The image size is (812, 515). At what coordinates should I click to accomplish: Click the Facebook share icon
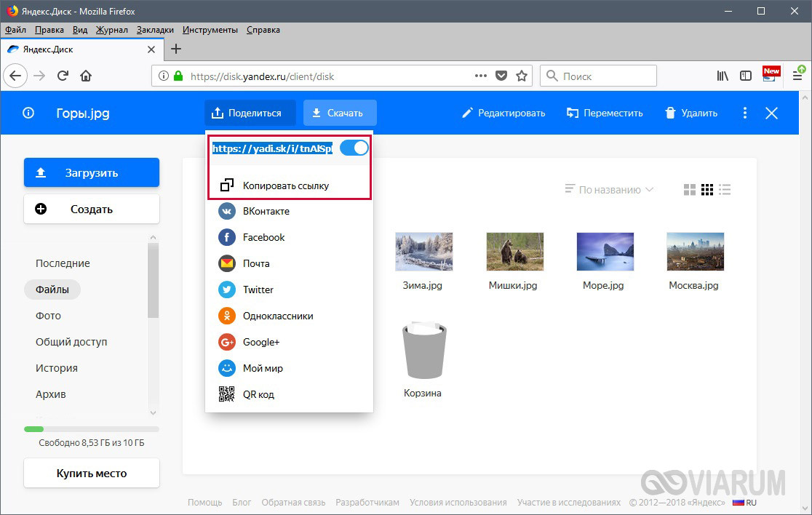(x=227, y=237)
